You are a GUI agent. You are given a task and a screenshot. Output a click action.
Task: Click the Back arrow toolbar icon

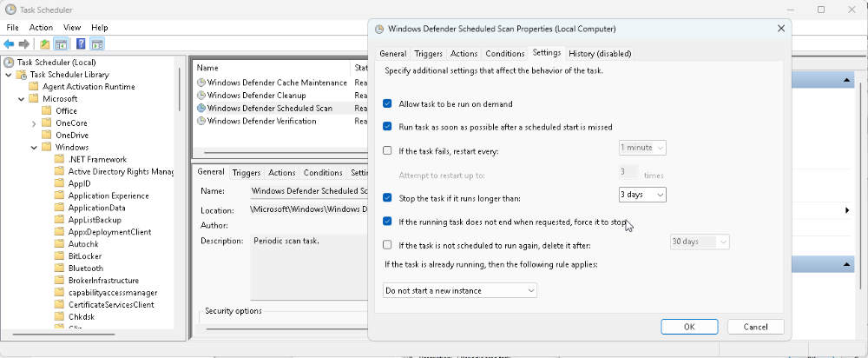coord(9,43)
